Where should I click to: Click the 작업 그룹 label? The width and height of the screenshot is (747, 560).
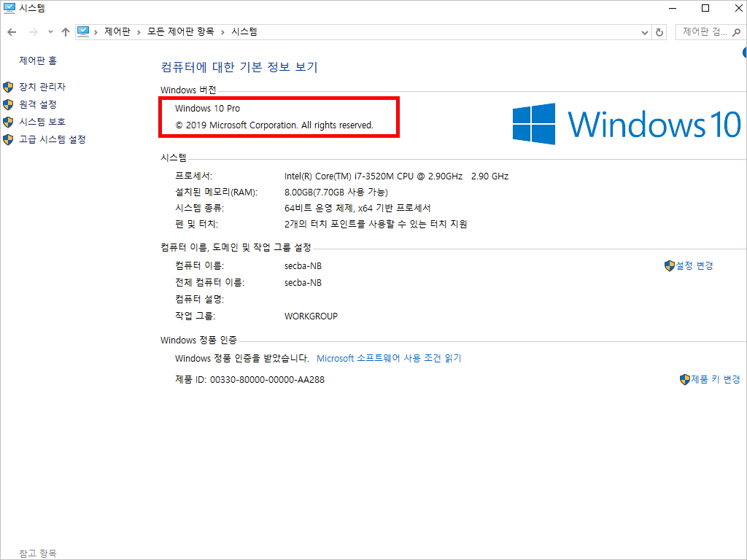195,316
